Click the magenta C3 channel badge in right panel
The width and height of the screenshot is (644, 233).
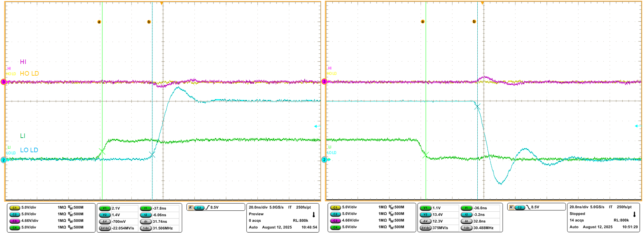coord(335,221)
